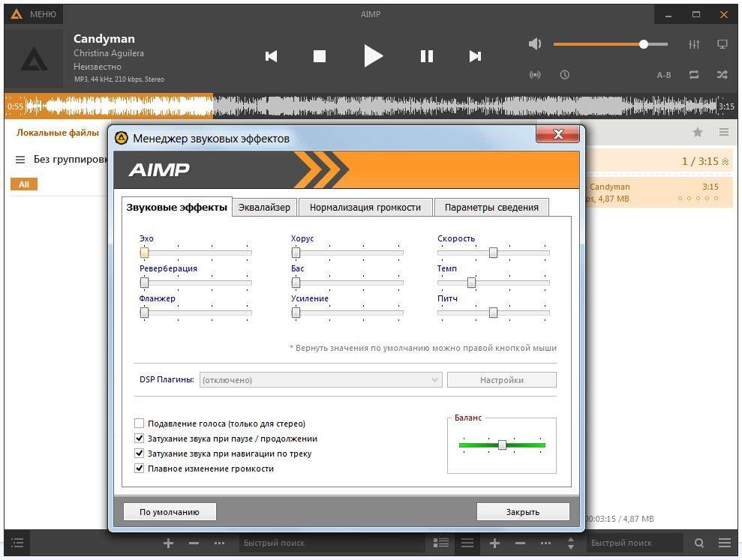Remove item with left bottom minus icon
This screenshot has width=742, height=560.
[x=194, y=544]
